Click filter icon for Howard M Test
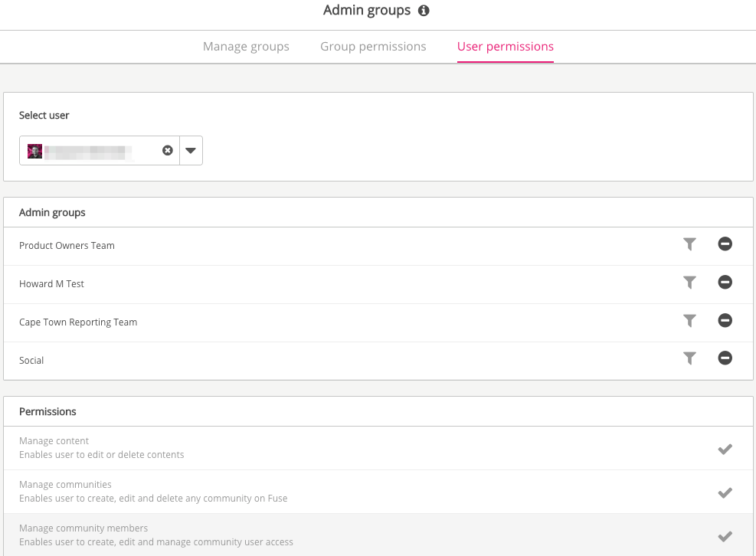The image size is (756, 556). [x=689, y=283]
